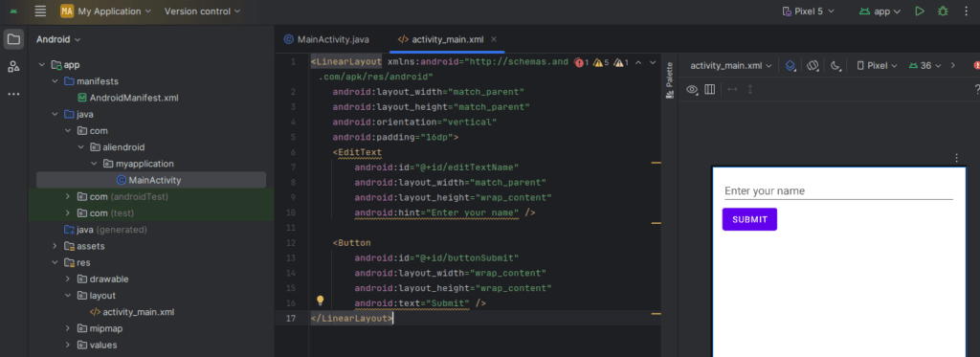Expand the com (androidTest) package

68,196
